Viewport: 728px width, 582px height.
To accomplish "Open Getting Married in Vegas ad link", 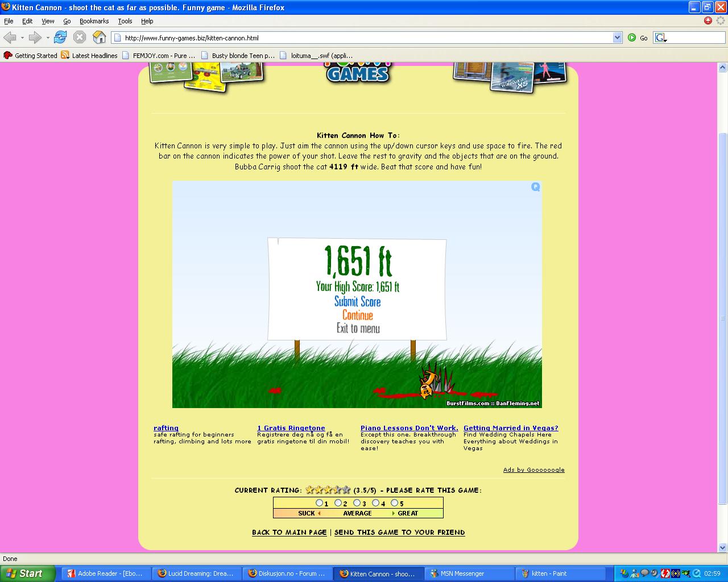I will [x=511, y=428].
